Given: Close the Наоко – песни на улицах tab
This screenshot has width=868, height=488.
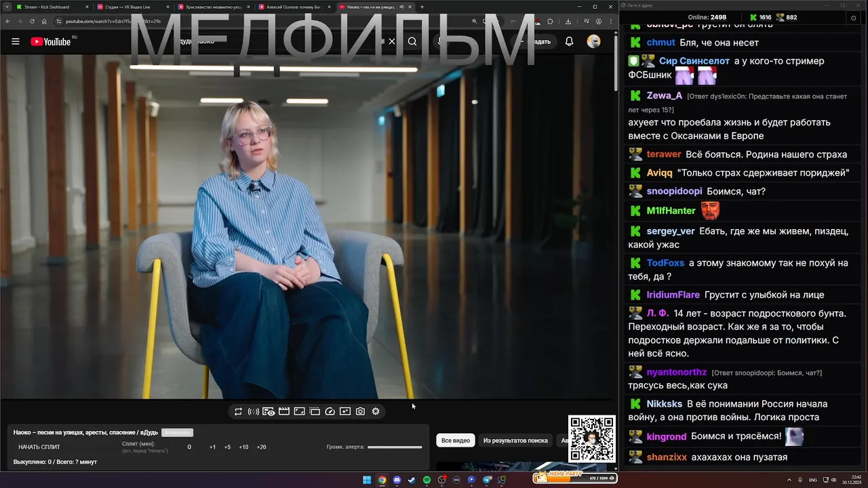Looking at the screenshot, I should (410, 7).
